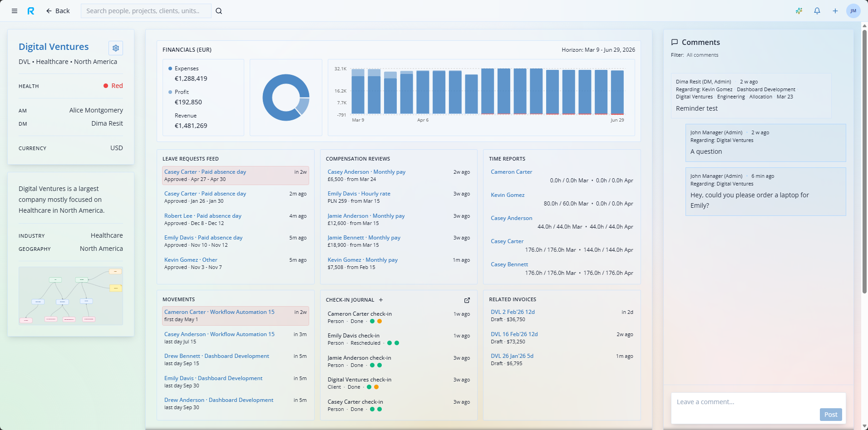
Task: View Cameron Carter's time report
Action: pyautogui.click(x=511, y=171)
